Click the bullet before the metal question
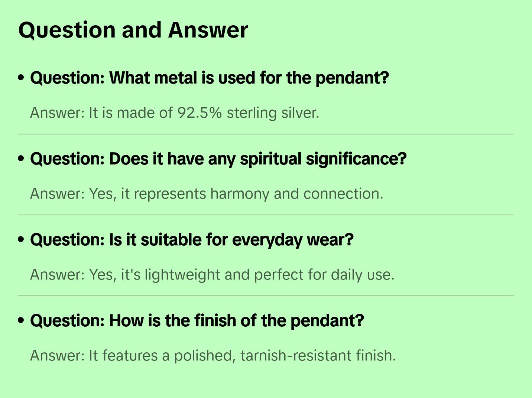 tap(21, 78)
